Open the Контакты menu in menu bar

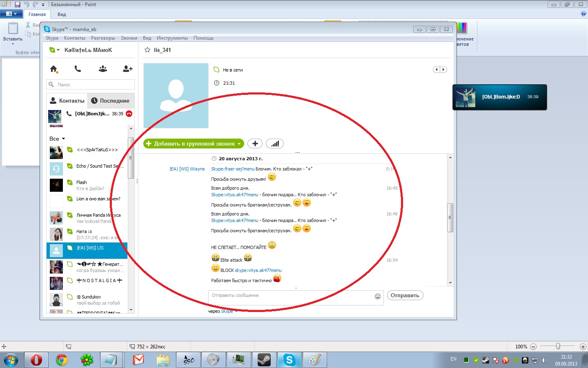tap(75, 38)
